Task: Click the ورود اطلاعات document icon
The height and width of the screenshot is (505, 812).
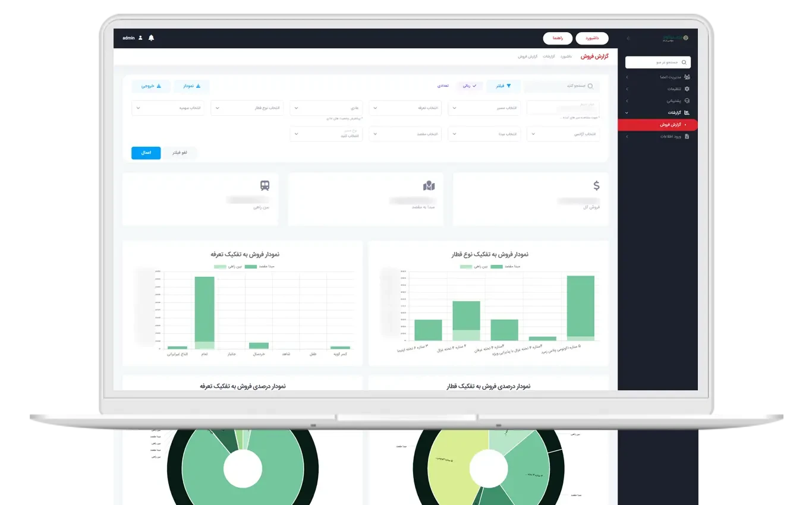Action: click(687, 137)
